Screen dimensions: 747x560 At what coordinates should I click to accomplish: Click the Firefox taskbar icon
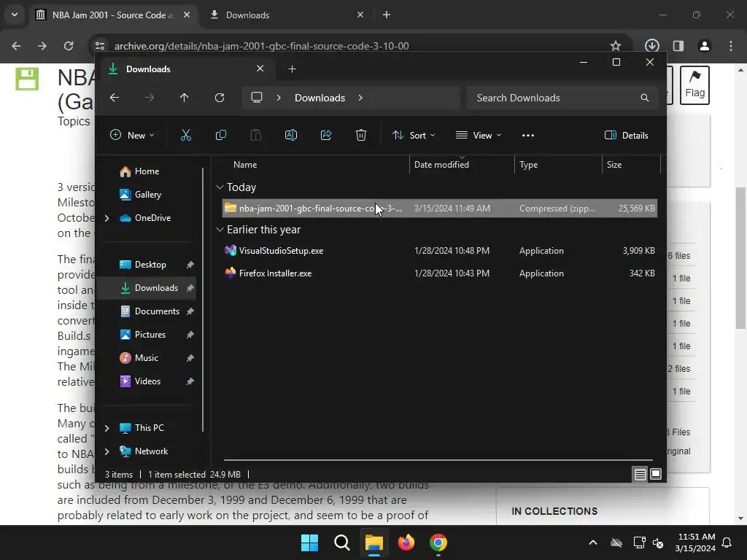pyautogui.click(x=406, y=542)
